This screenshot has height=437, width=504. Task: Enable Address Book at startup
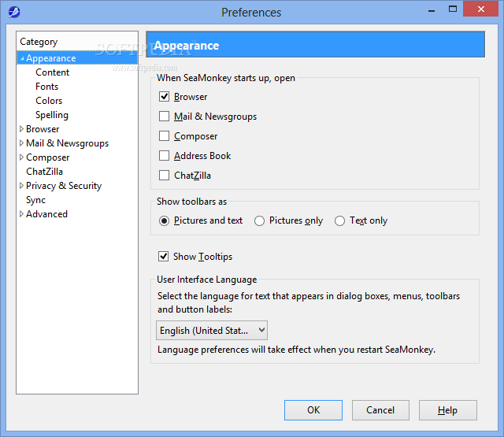point(164,156)
